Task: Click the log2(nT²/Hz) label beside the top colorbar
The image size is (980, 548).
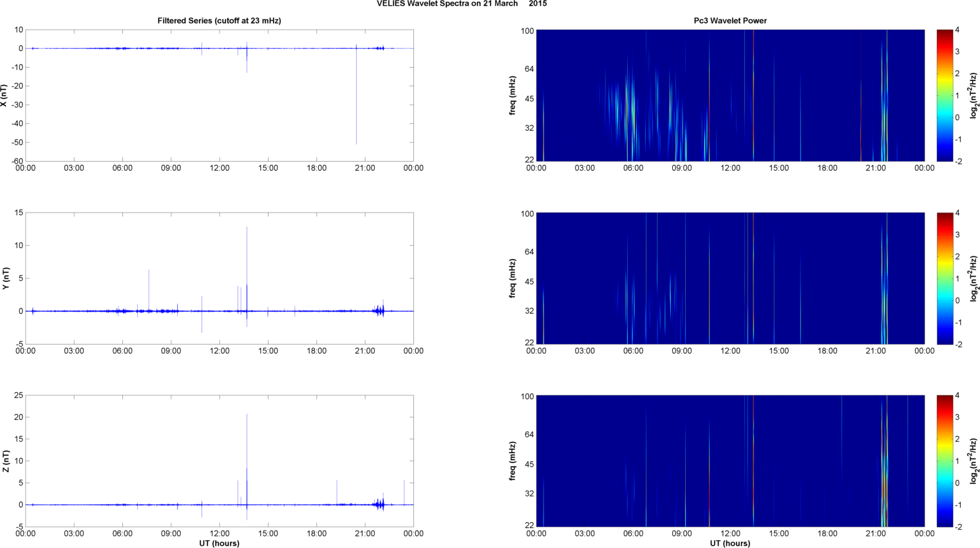Action: click(x=974, y=95)
